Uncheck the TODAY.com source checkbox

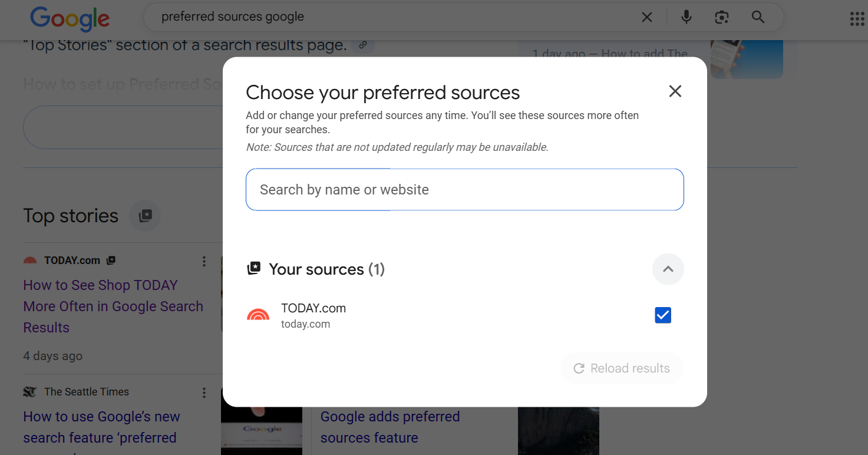click(663, 315)
